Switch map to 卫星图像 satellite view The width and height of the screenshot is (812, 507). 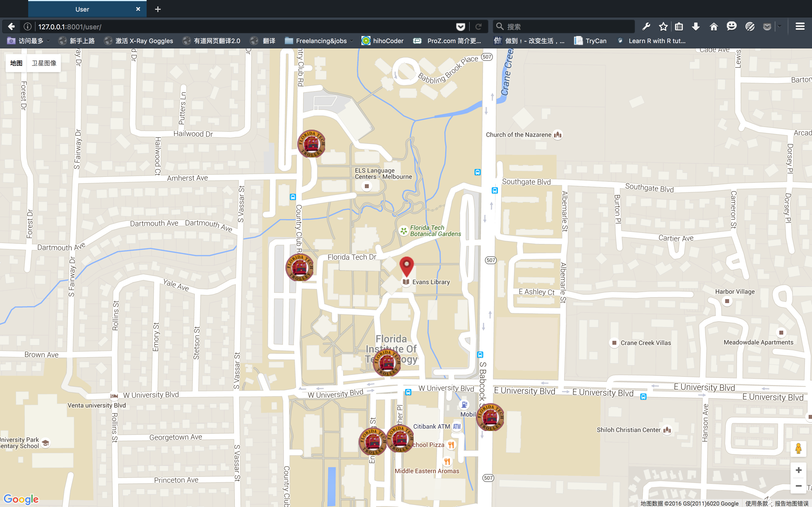pos(44,63)
